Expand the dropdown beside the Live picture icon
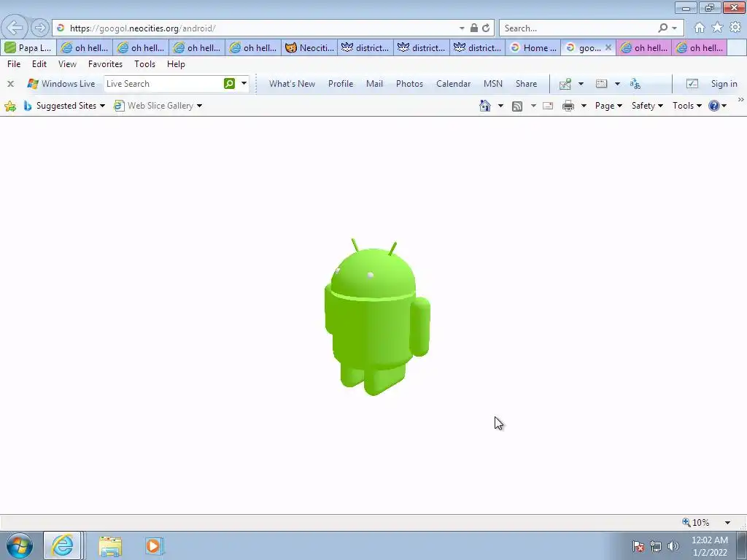747x560 pixels. tap(581, 84)
